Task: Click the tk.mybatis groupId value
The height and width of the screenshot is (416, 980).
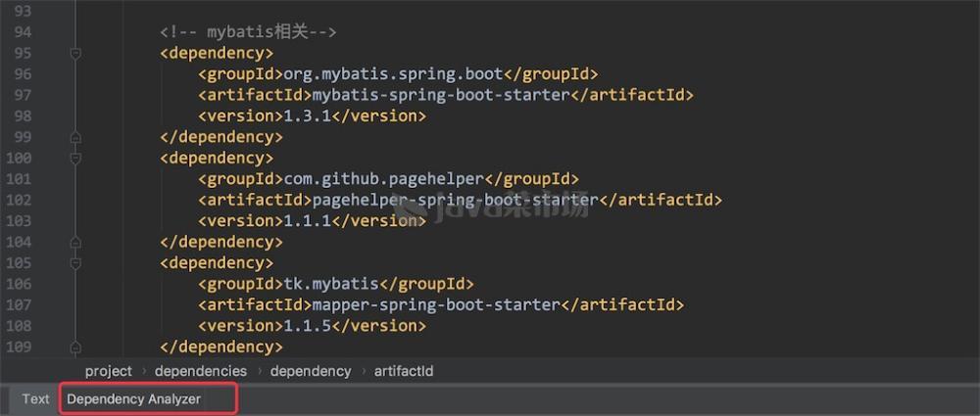Action: pos(330,284)
